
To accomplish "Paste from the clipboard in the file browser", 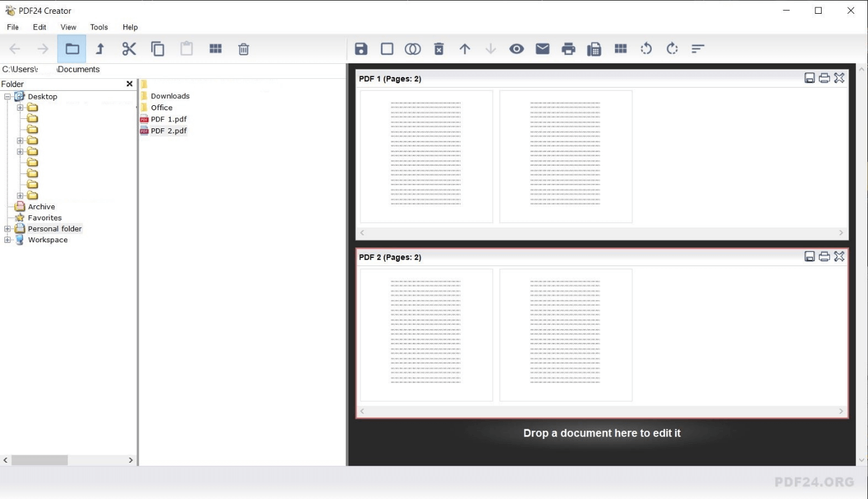I will tap(187, 49).
